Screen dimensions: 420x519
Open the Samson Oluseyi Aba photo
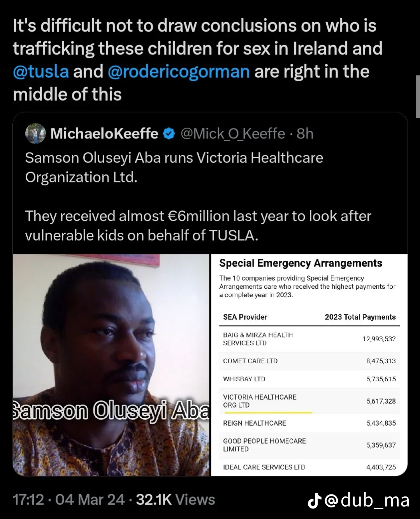(111, 365)
